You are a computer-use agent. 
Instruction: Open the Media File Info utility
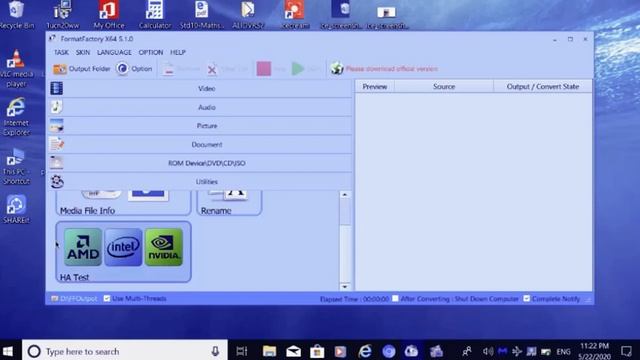(x=123, y=203)
